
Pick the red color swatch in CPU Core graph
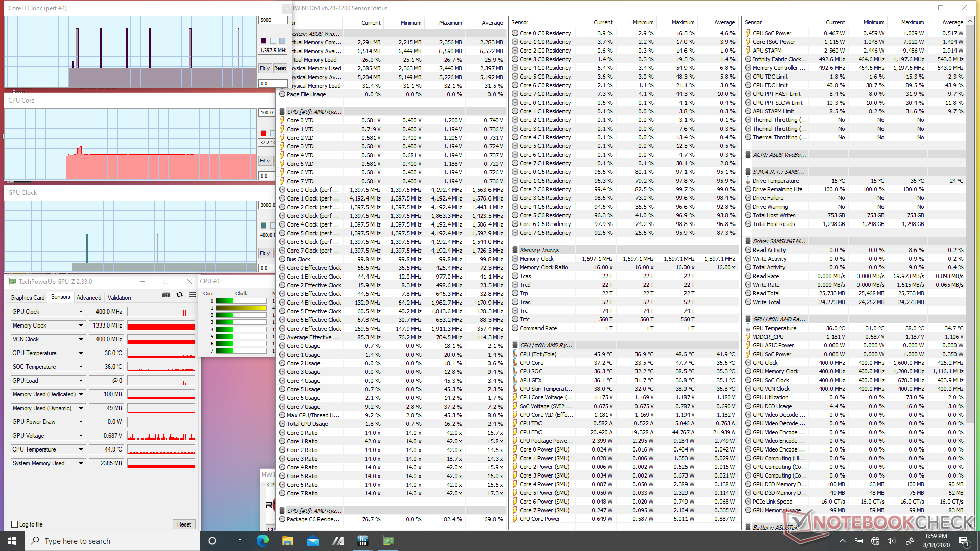(264, 133)
